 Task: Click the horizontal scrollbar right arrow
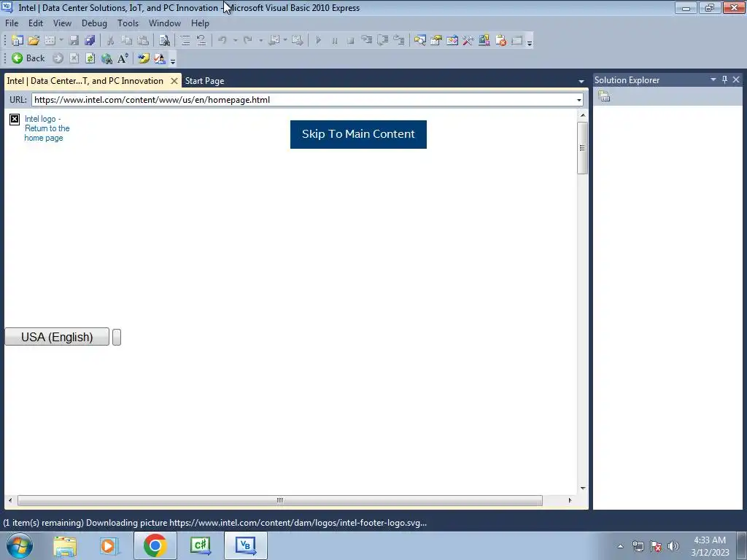click(x=570, y=500)
